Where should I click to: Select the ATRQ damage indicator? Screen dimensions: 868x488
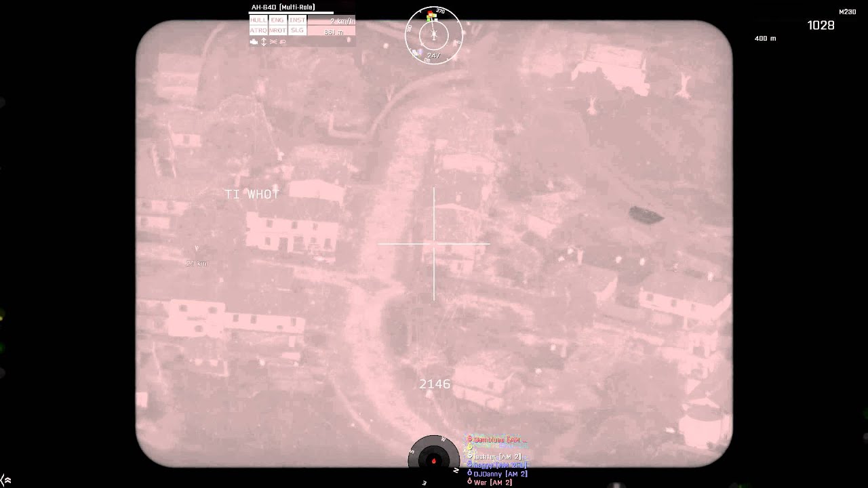coord(258,30)
